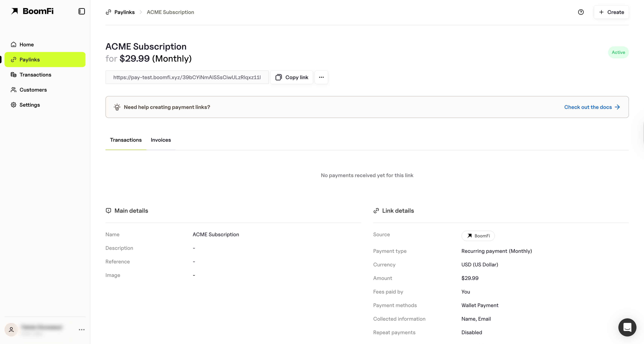Open Settings gear in sidebar

point(30,105)
